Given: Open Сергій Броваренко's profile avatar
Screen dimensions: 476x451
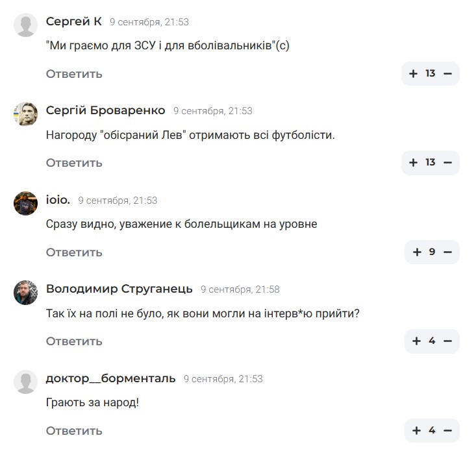Looking at the screenshot, I should 25,114.
